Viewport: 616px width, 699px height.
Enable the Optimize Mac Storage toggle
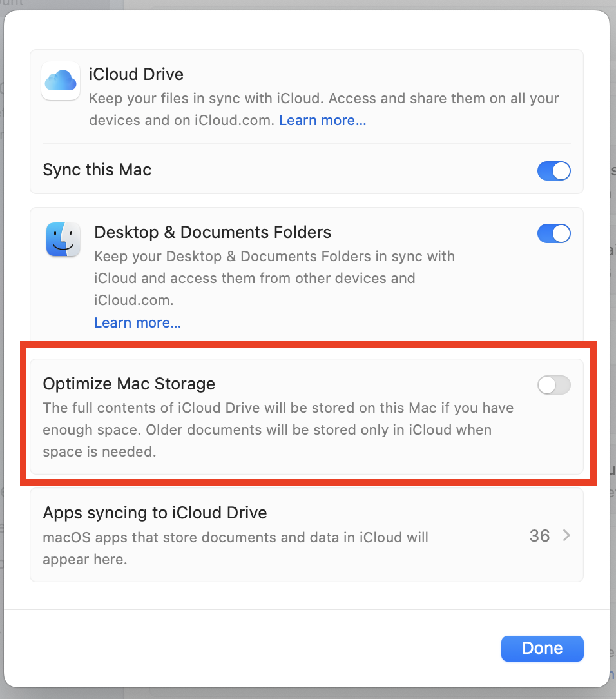pos(553,386)
